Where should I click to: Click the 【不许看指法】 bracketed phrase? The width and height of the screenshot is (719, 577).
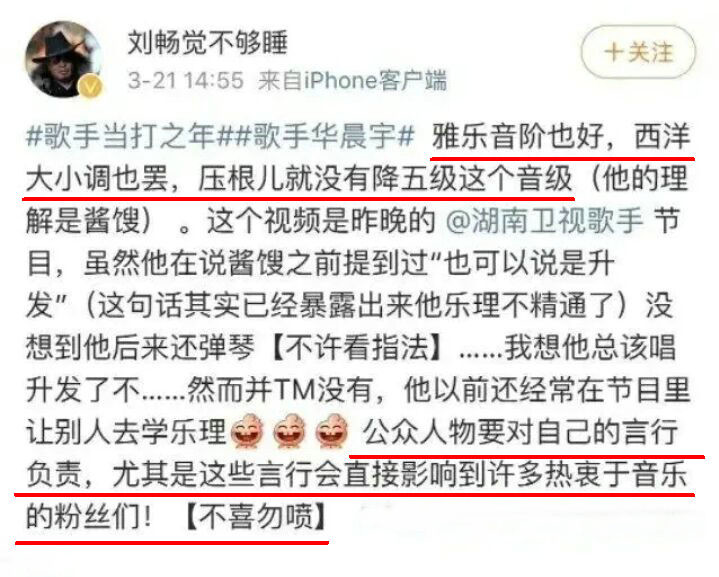coord(358,347)
